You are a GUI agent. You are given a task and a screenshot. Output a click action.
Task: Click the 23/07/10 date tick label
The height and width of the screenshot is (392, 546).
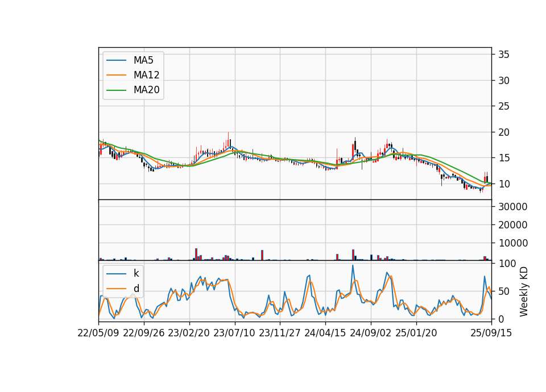click(234, 333)
